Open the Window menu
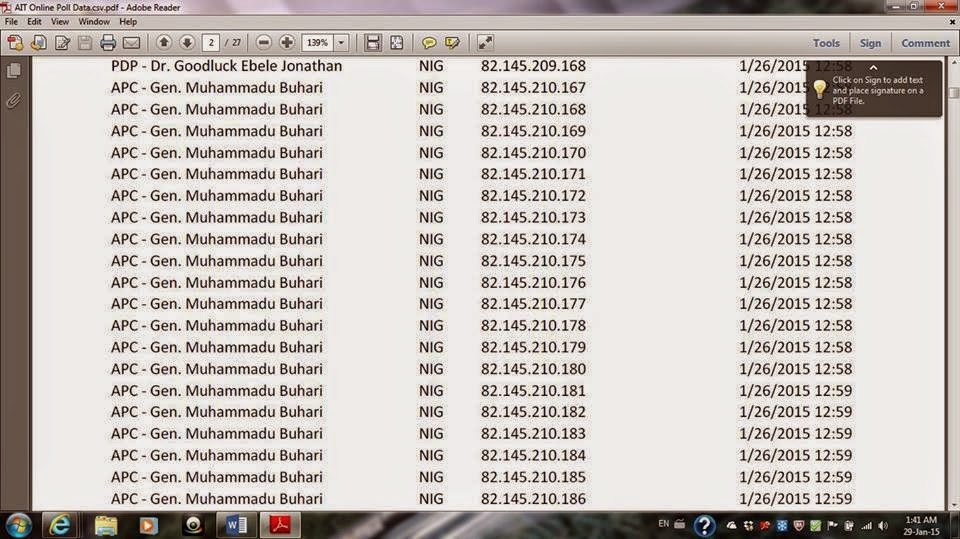Image resolution: width=960 pixels, height=539 pixels. [x=94, y=21]
